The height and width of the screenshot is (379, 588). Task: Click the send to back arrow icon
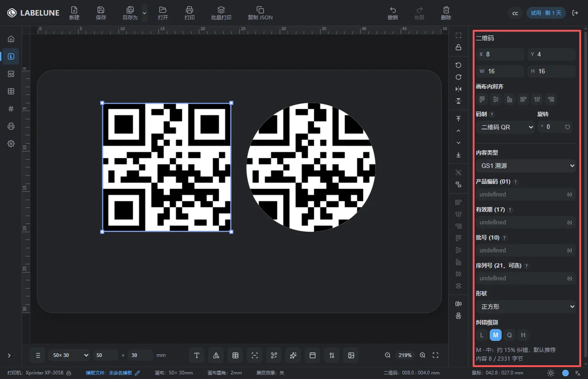(x=458, y=155)
